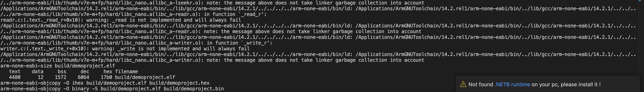Image resolution: width=644 pixels, height=92 pixels.
Task: Open the .NET6 runtime link in notification
Action: pos(512,84)
